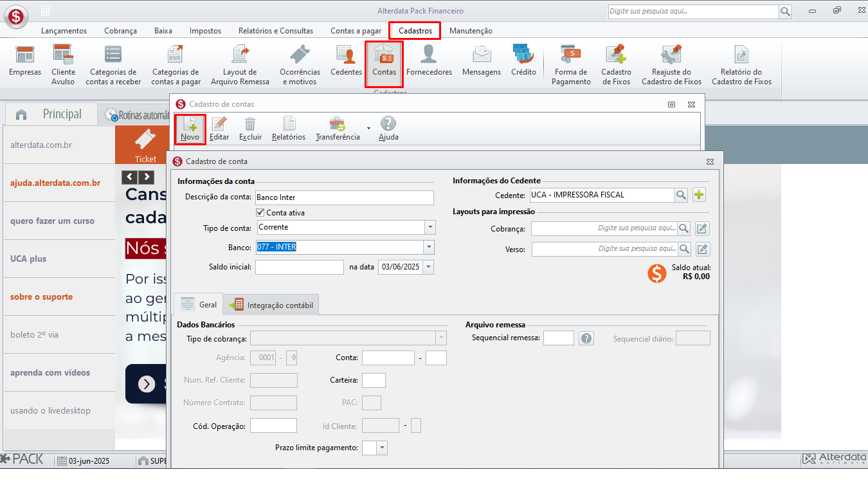Click Editar in Cadastro de contas toolbar
868x483 pixels.
pos(219,129)
